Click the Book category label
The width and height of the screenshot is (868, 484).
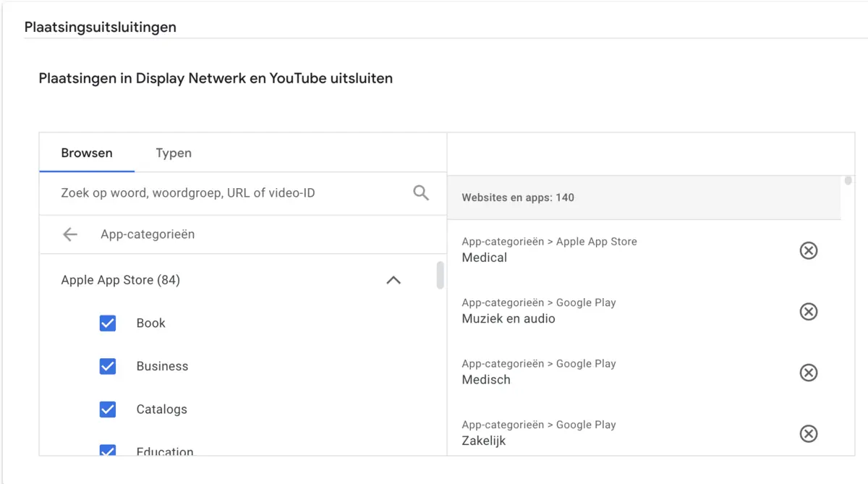[x=151, y=323]
